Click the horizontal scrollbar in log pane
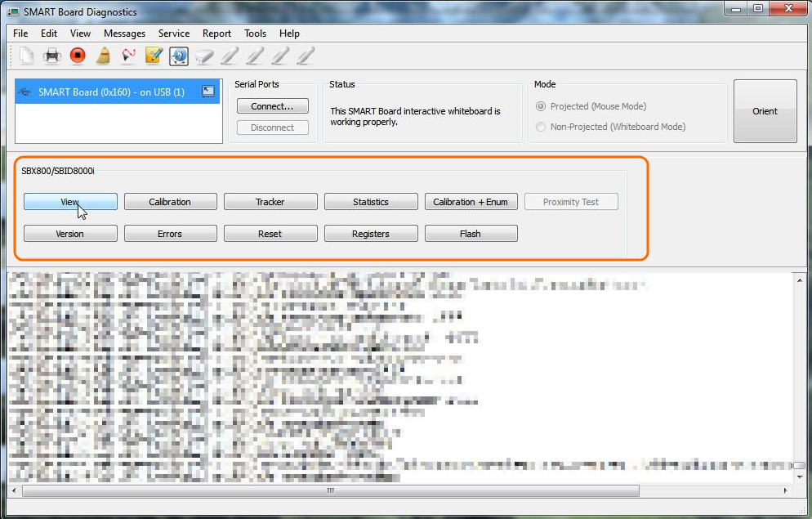812x519 pixels. [330, 491]
